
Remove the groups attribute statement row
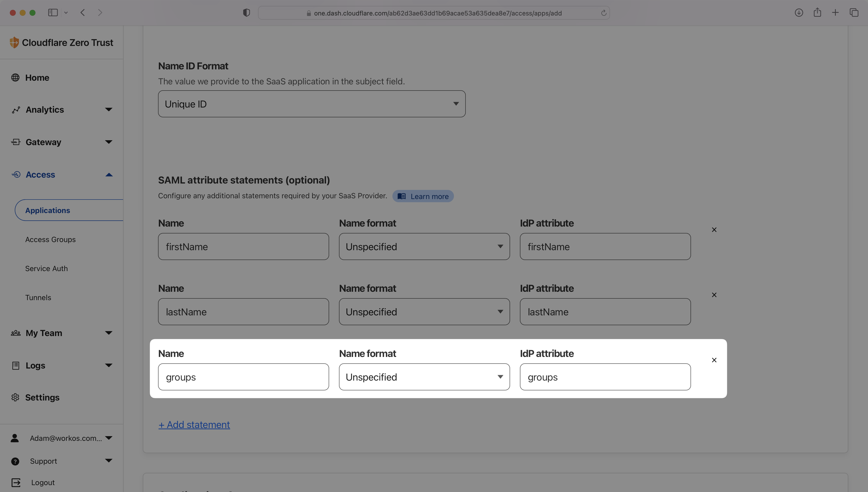pyautogui.click(x=714, y=360)
